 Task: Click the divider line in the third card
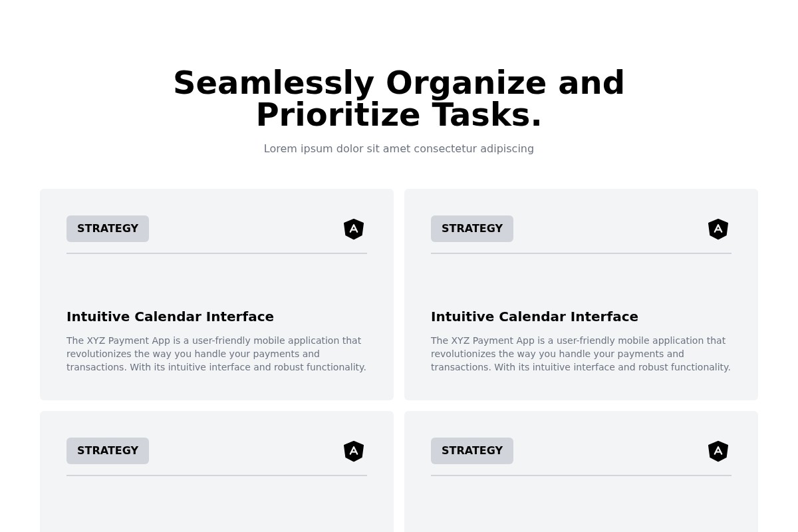pos(217,475)
